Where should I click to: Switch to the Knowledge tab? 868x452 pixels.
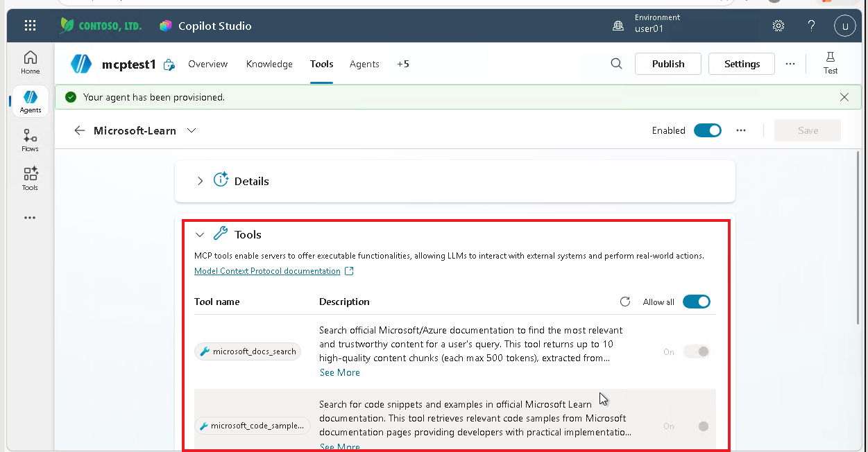269,64
